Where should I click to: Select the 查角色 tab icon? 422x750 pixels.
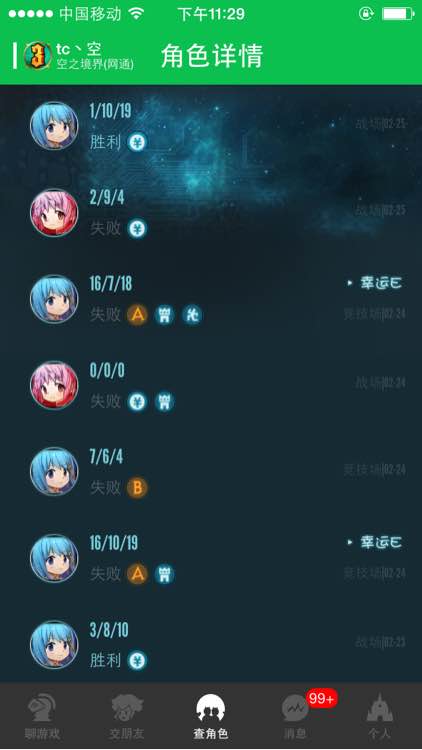pos(211,709)
